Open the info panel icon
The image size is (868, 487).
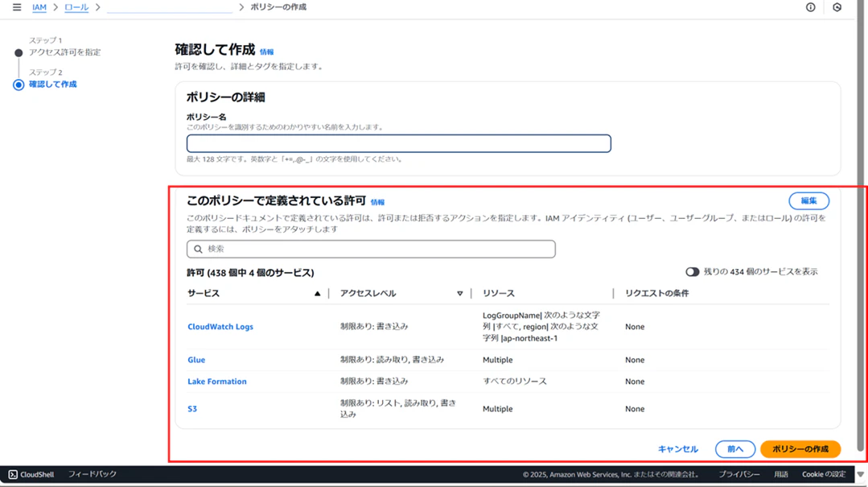pos(810,7)
